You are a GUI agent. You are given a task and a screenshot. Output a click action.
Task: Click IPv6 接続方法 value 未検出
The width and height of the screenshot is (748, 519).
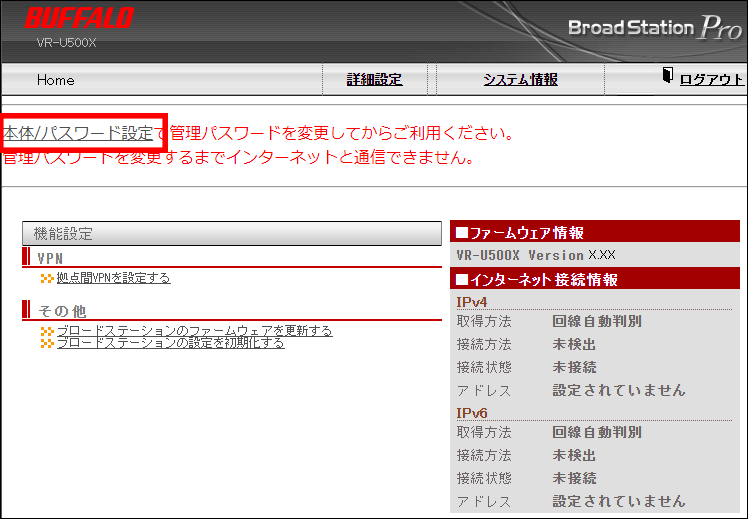pyautogui.click(x=574, y=455)
